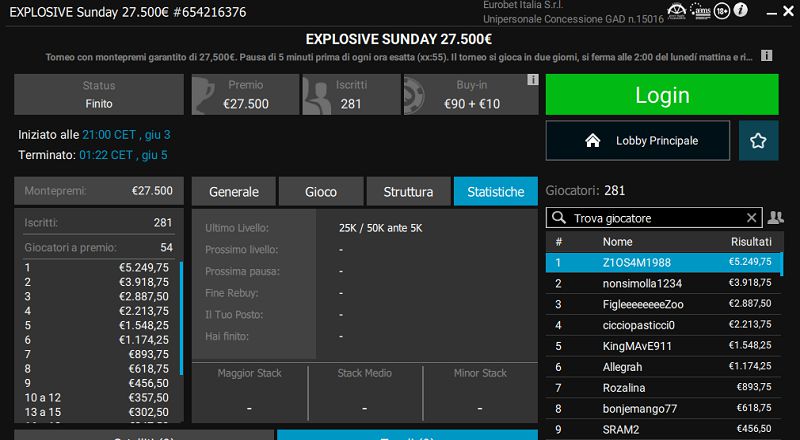The image size is (800, 440).
Task: Select player row FigleeeeeeeeZoo
Action: 663,304
